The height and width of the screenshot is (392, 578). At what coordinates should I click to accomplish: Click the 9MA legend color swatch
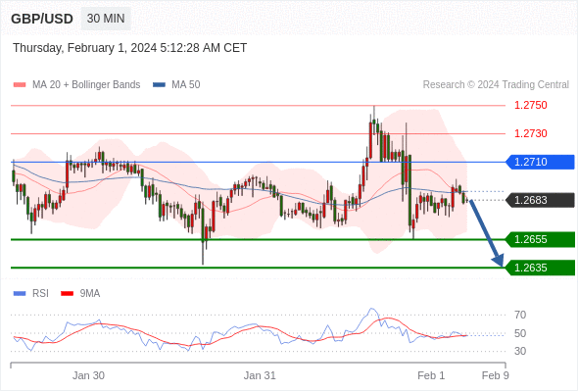point(67,294)
